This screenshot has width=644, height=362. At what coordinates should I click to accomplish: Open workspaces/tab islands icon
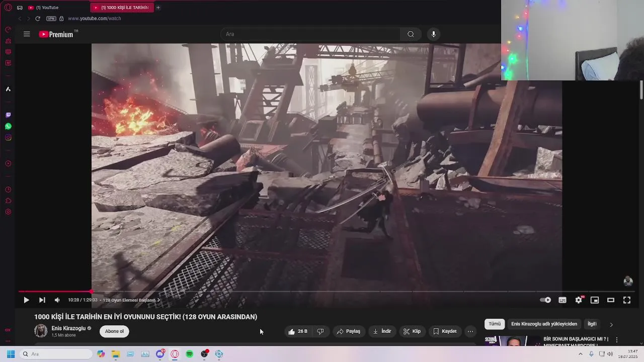tap(20, 8)
